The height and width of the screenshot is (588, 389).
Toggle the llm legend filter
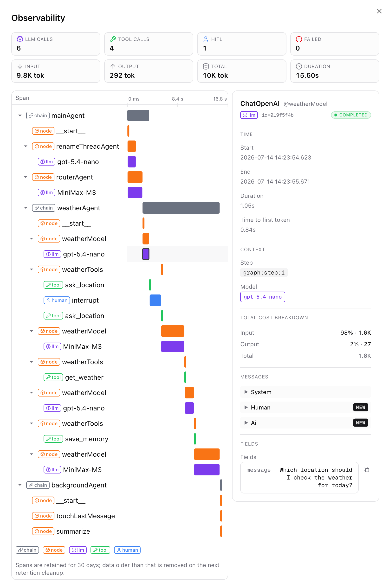tap(78, 550)
